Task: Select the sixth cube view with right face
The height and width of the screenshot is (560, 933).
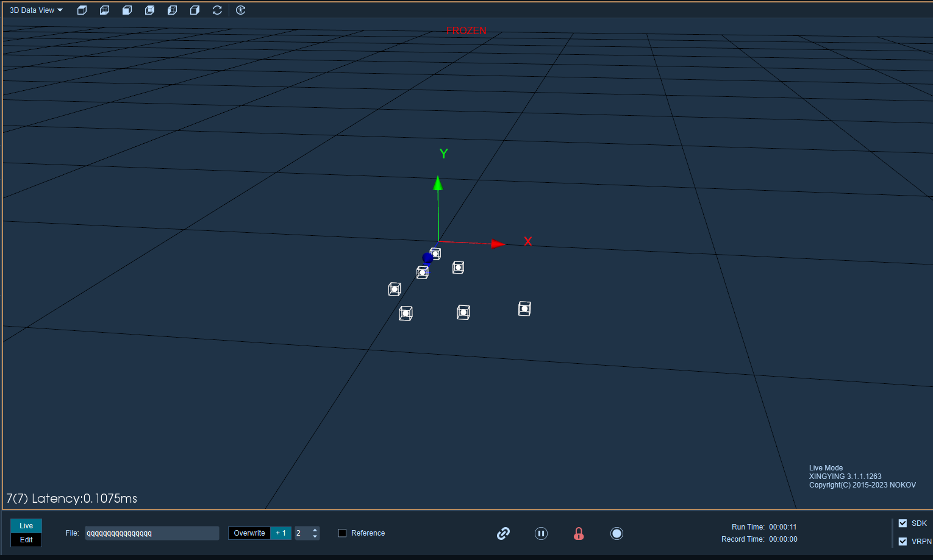Action: 195,10
